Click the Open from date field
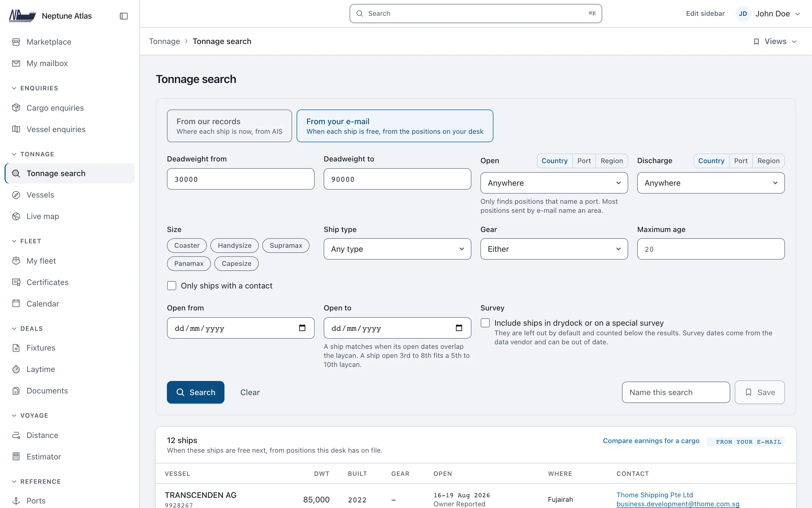812x508 pixels. pos(240,328)
